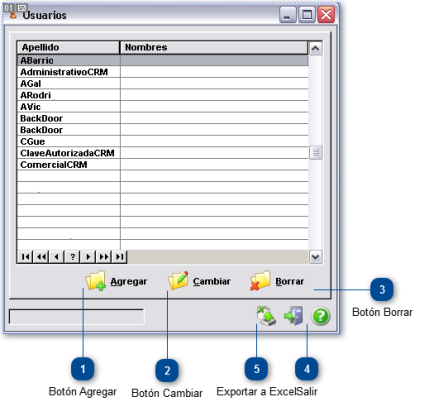Click the exit door icon
429x416 pixels.
point(294,315)
